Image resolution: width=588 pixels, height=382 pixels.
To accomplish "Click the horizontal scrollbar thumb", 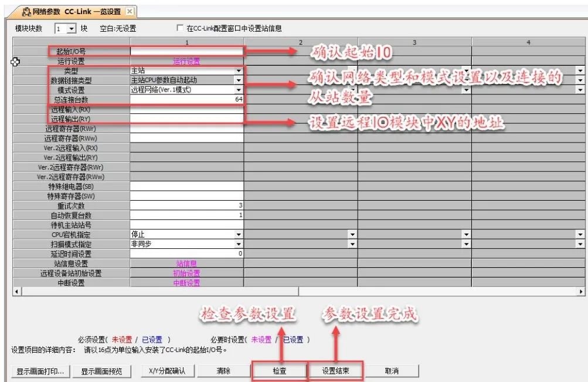I will point(160,292).
